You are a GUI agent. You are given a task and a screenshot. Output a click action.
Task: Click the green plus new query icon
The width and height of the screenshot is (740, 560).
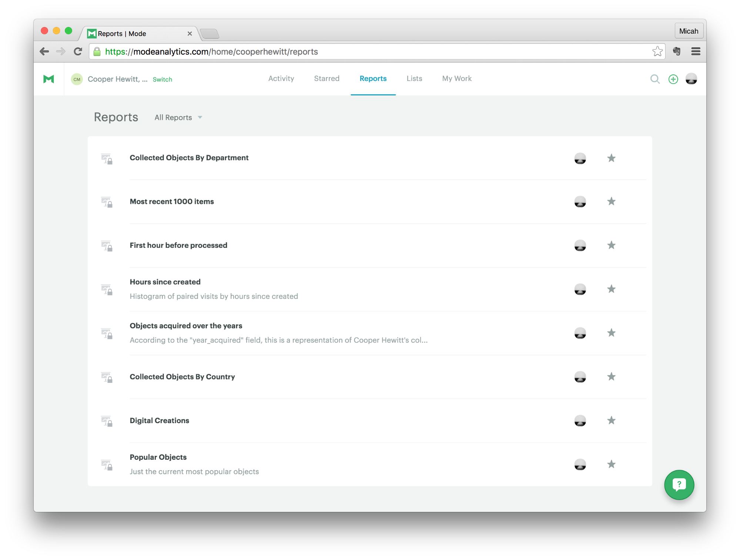(x=673, y=79)
